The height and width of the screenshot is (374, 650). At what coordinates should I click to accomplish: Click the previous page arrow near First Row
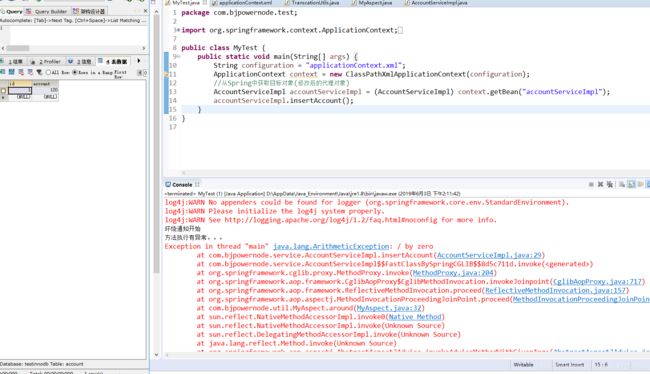click(140, 73)
